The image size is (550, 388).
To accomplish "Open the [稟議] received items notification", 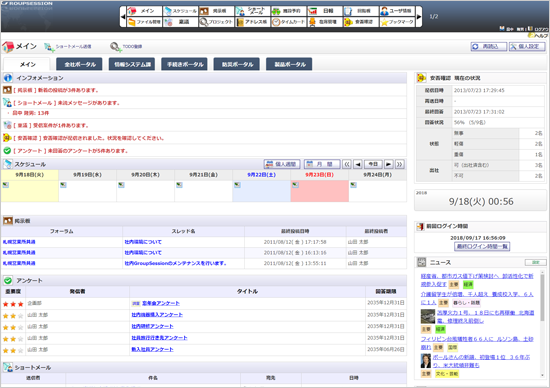I will (x=51, y=125).
